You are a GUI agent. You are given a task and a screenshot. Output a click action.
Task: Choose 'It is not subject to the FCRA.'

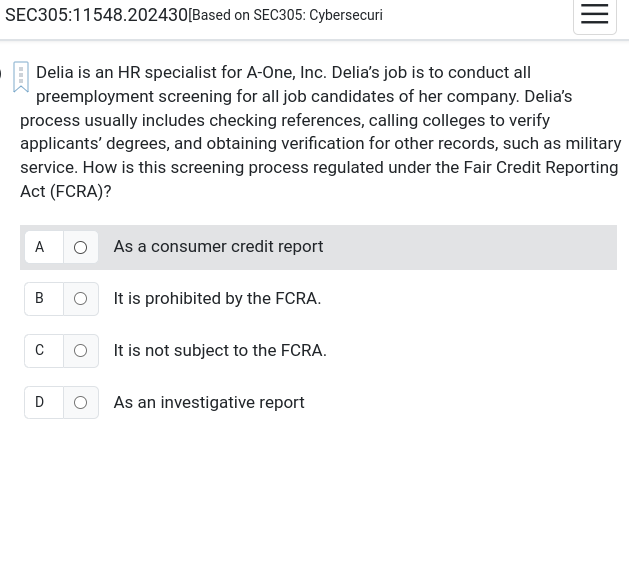tap(220, 350)
